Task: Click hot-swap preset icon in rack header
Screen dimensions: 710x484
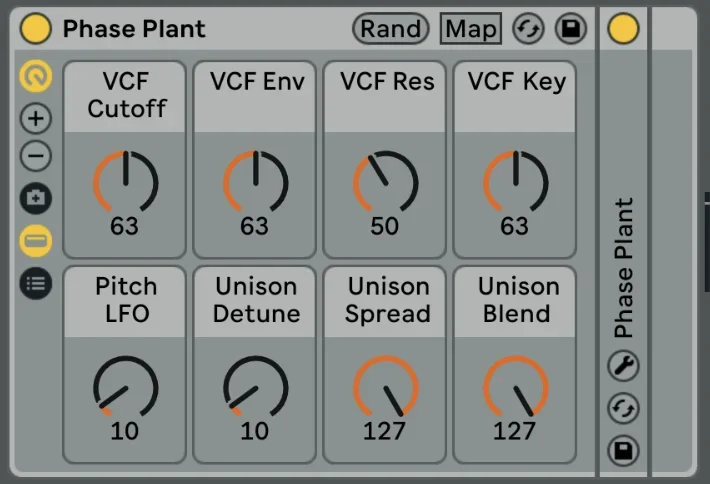Action: pos(528,29)
